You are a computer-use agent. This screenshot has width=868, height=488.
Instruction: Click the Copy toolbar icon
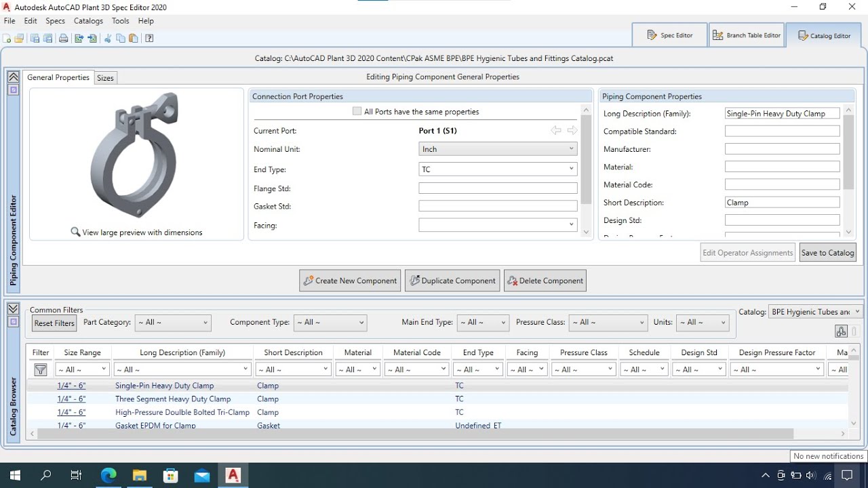121,39
